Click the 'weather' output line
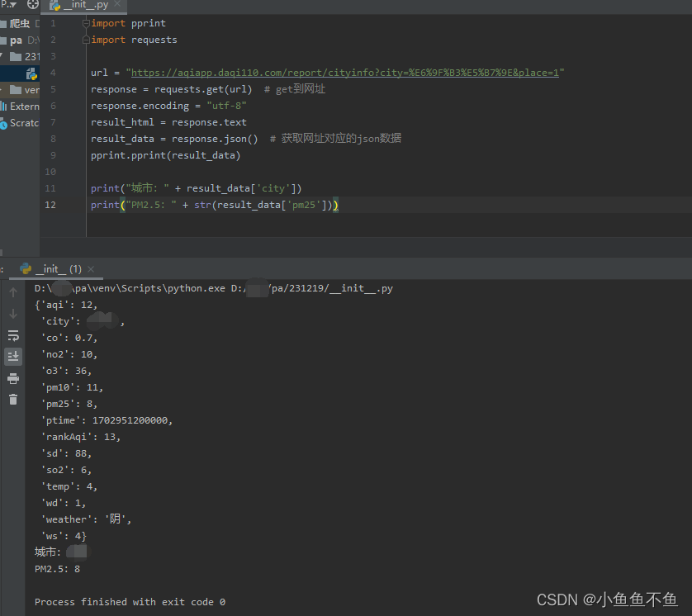The width and height of the screenshot is (692, 616). point(86,520)
